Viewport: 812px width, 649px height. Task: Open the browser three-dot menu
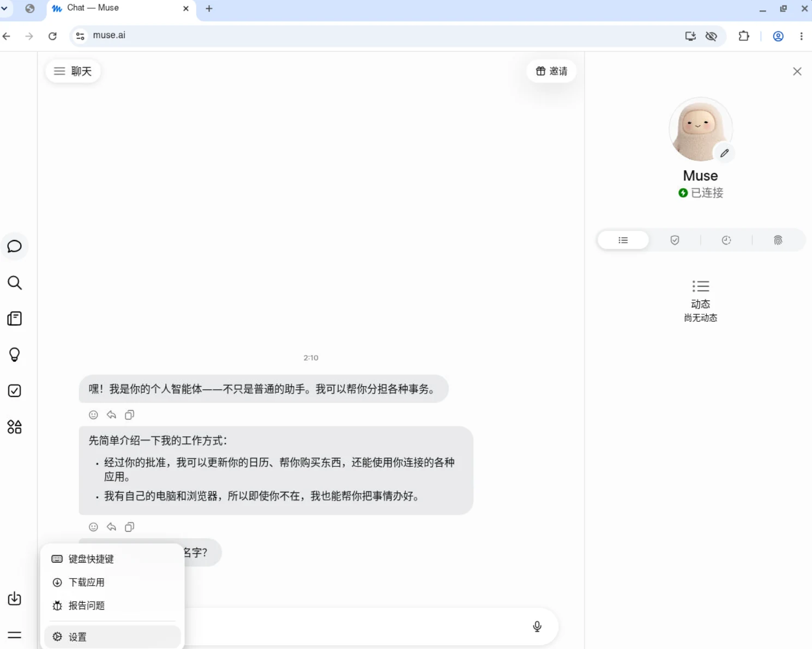(801, 36)
